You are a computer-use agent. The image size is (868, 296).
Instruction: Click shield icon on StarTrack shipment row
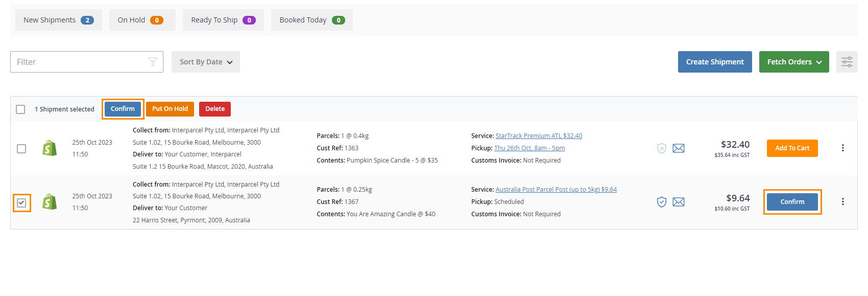[x=661, y=148]
